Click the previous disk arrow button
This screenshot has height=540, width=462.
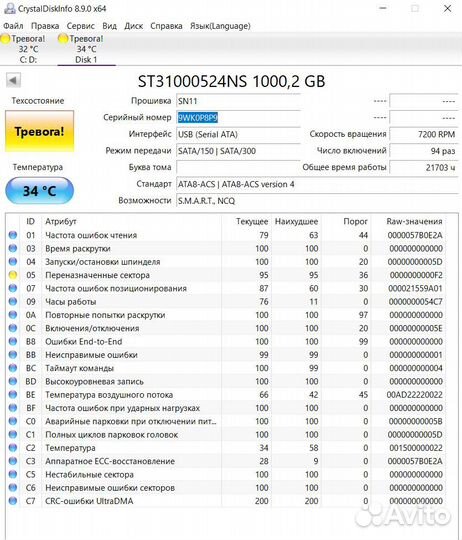13,81
